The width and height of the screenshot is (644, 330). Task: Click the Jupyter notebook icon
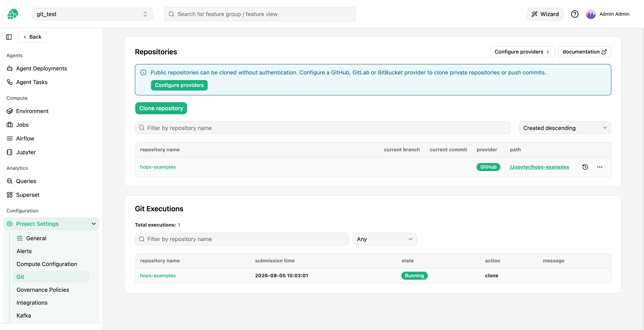tap(10, 152)
